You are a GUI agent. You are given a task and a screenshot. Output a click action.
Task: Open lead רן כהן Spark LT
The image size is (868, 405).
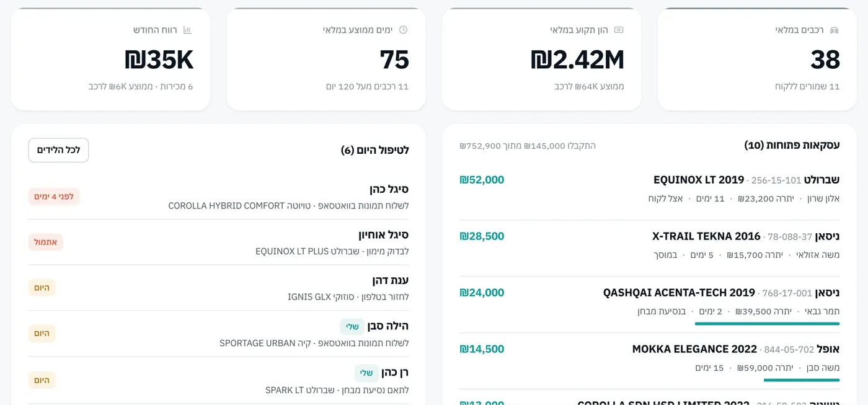tap(218, 380)
